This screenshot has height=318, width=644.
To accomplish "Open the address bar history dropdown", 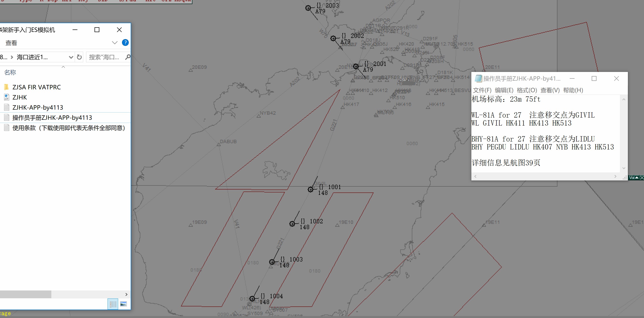I will pyautogui.click(x=71, y=57).
